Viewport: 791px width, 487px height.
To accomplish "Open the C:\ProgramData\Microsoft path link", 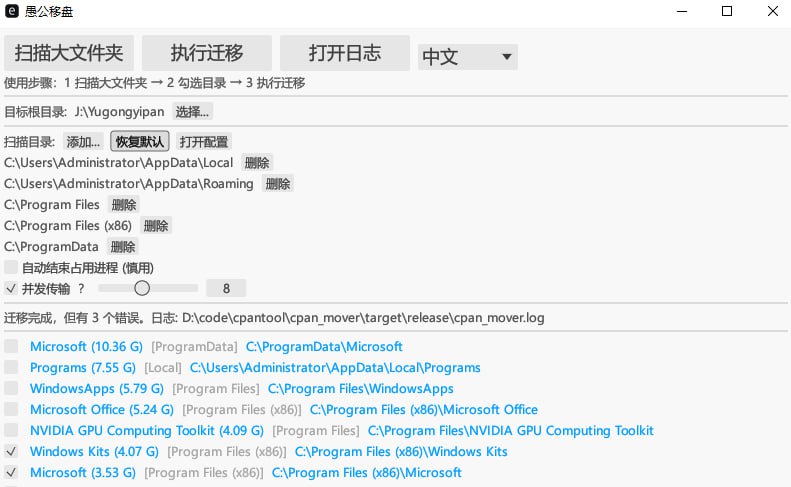I will tap(324, 347).
